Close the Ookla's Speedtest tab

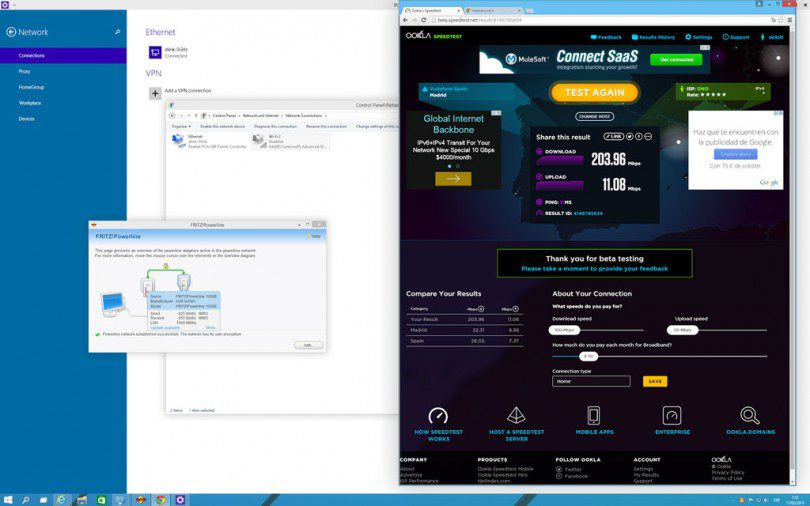(x=458, y=10)
